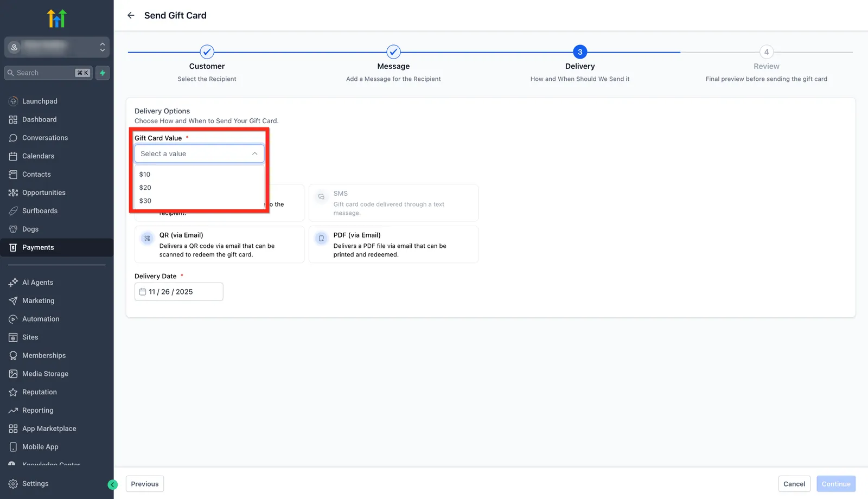
Task: Choose the $20 gift card value
Action: pos(199,188)
